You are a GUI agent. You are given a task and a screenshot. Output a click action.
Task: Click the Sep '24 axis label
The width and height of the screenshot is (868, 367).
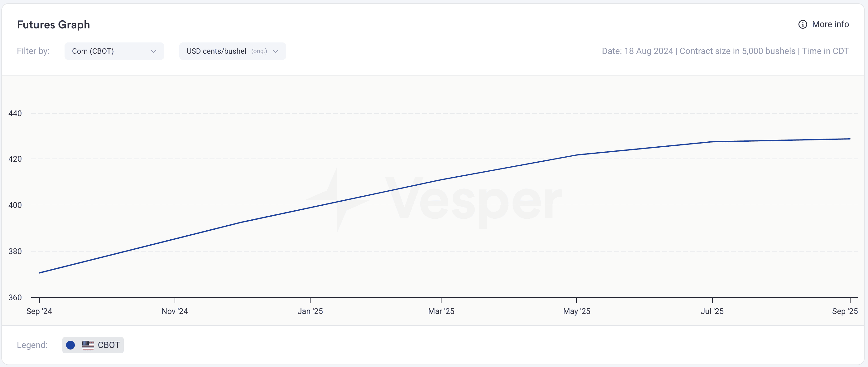(39, 311)
